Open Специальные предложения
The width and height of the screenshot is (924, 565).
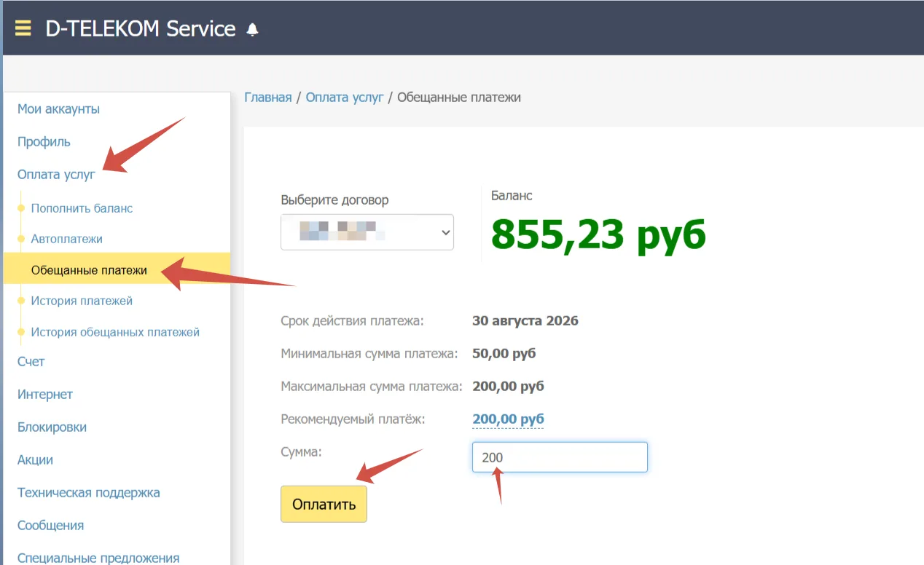point(98,558)
